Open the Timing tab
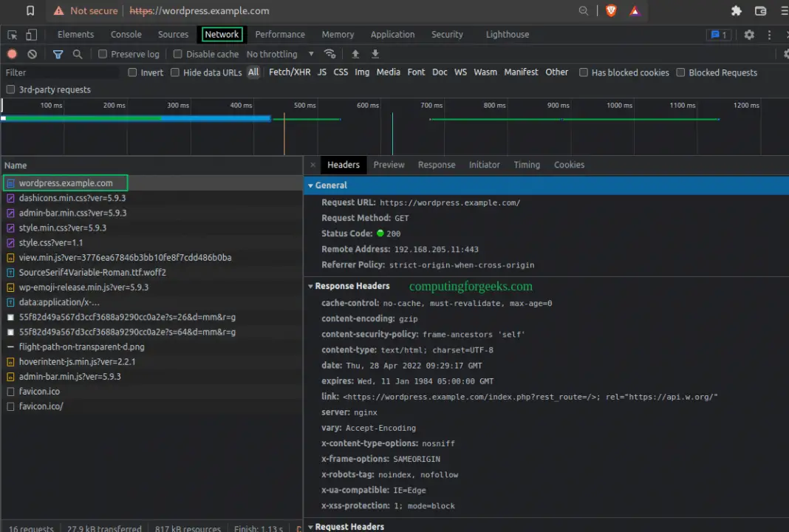Image resolution: width=789 pixels, height=532 pixels. 527,165
